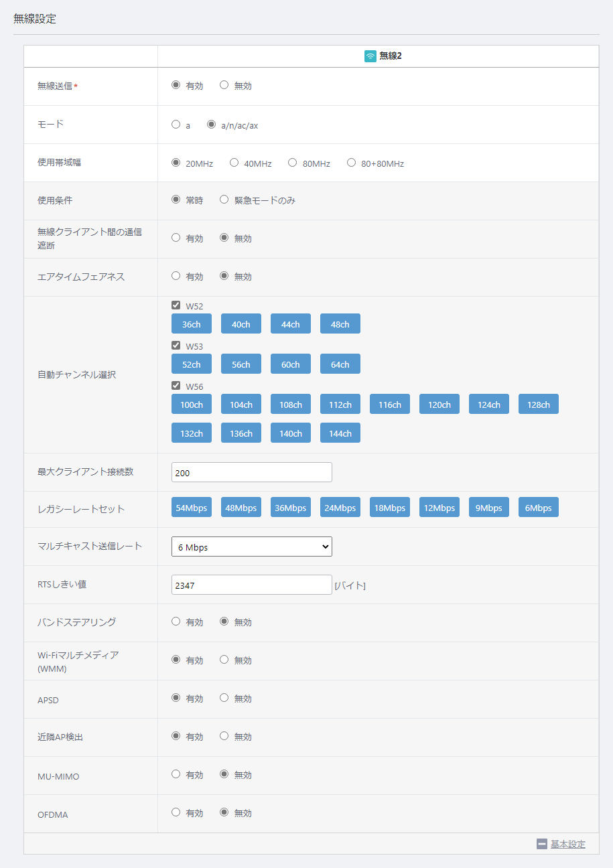This screenshot has height=868, width=613.
Task: Toggle the 18Mbps legacy rate
Action: [390, 507]
